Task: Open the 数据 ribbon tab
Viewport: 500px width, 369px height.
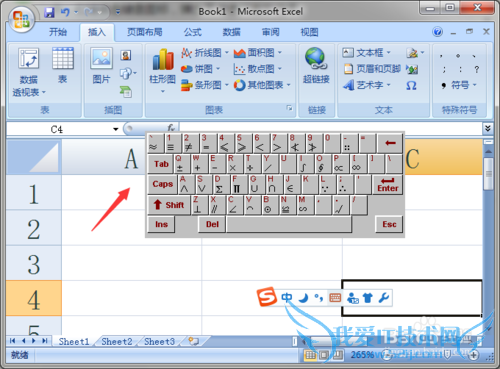Action: (x=232, y=32)
